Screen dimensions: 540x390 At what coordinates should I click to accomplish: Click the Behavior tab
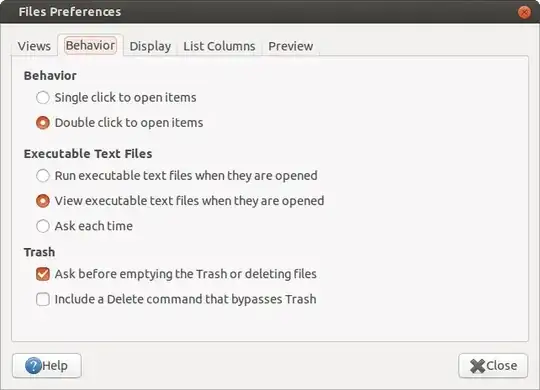[x=90, y=45]
